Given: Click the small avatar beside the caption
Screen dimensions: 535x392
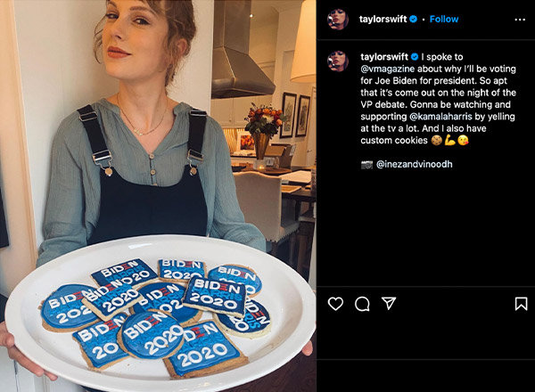Looking at the screenshot, I should click(x=337, y=60).
